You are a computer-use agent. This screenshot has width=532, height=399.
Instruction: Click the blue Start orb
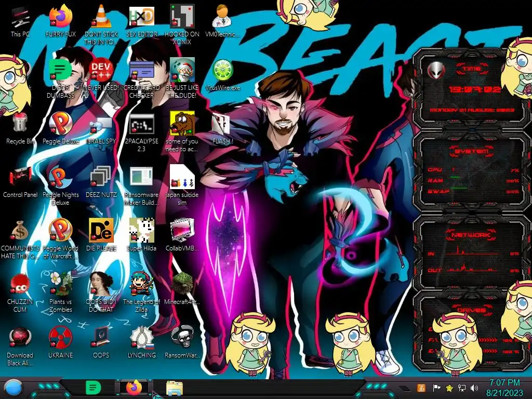click(x=13, y=388)
